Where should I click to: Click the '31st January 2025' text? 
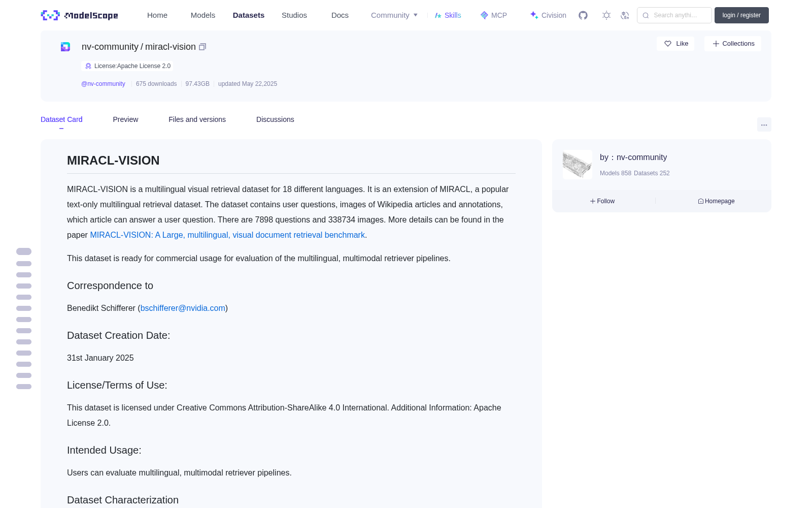pos(100,358)
